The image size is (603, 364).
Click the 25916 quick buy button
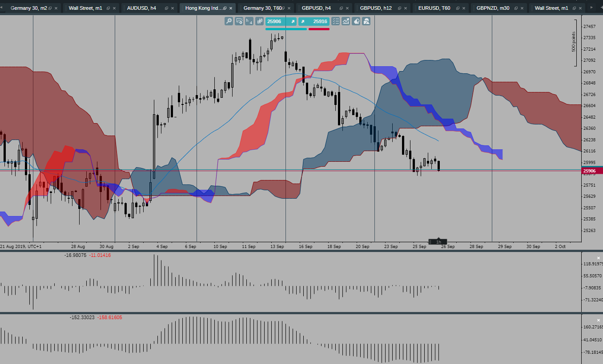coord(314,21)
